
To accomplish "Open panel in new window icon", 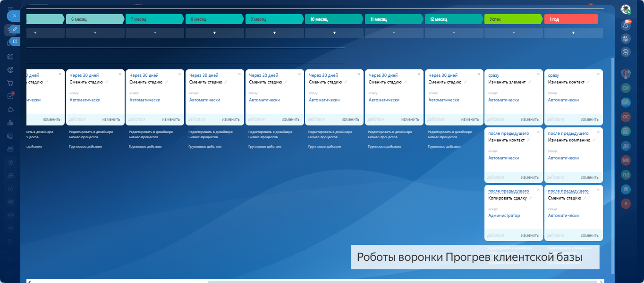I will tap(15, 42).
